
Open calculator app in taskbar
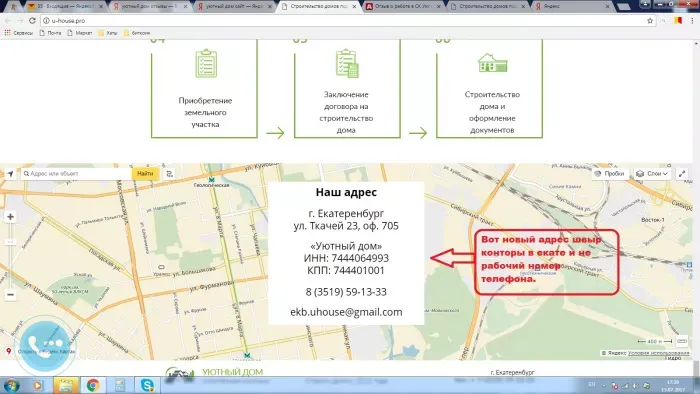point(120,385)
